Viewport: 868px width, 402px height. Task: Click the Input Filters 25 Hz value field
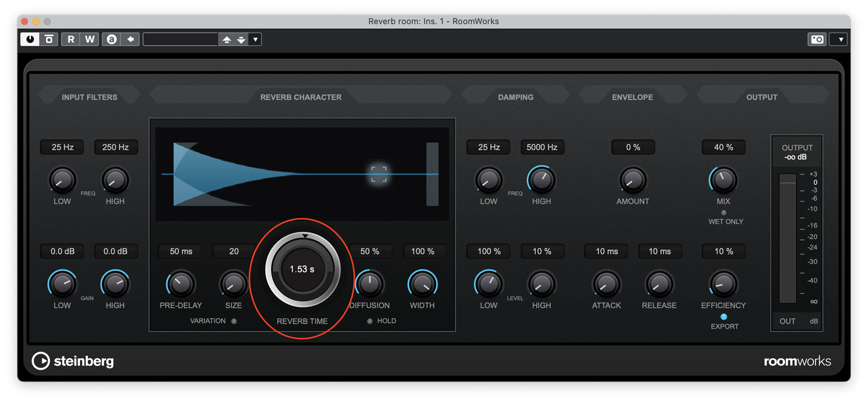point(62,147)
